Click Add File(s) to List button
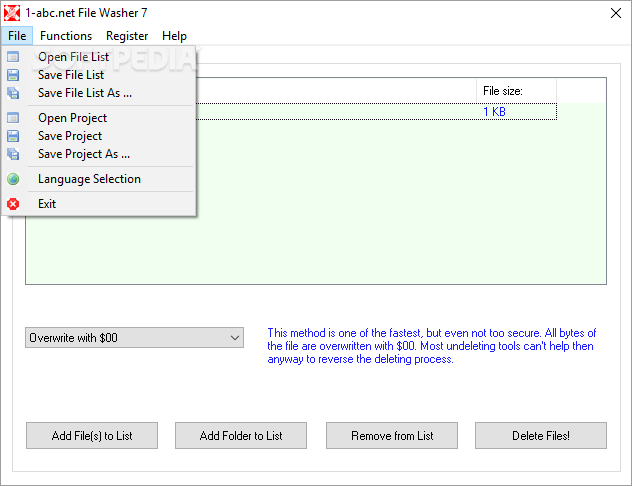This screenshot has height=486, width=632. [x=92, y=436]
